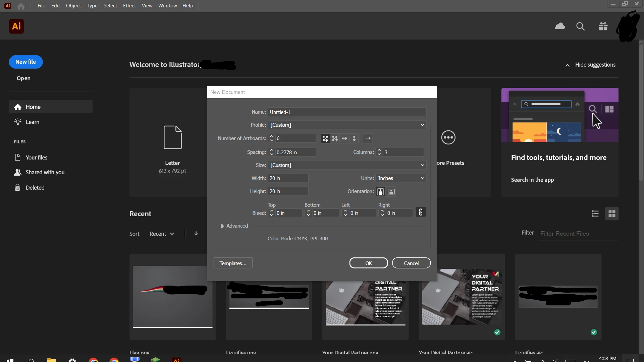Screen dimensions: 644x362
Task: Set landscape orientation
Action: 391,192
